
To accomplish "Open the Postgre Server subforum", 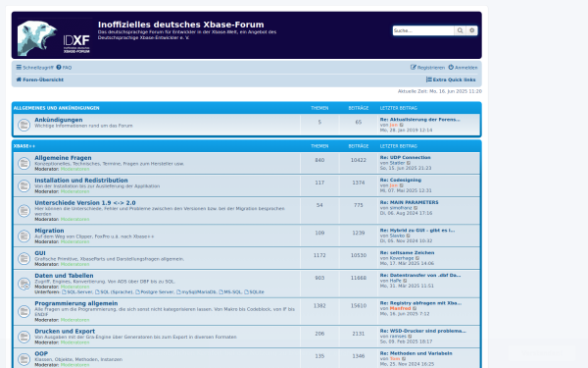I will click(x=155, y=291).
